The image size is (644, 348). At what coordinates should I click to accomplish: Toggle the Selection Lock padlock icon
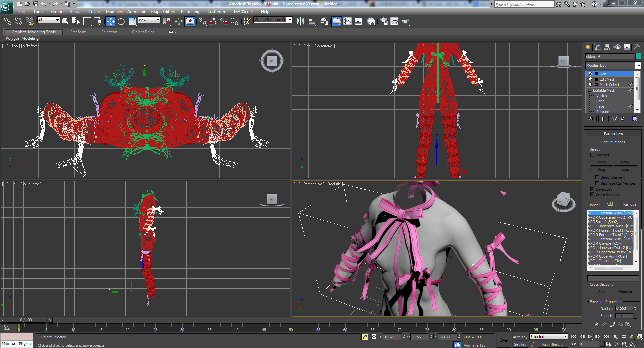pyautogui.click(x=365, y=337)
